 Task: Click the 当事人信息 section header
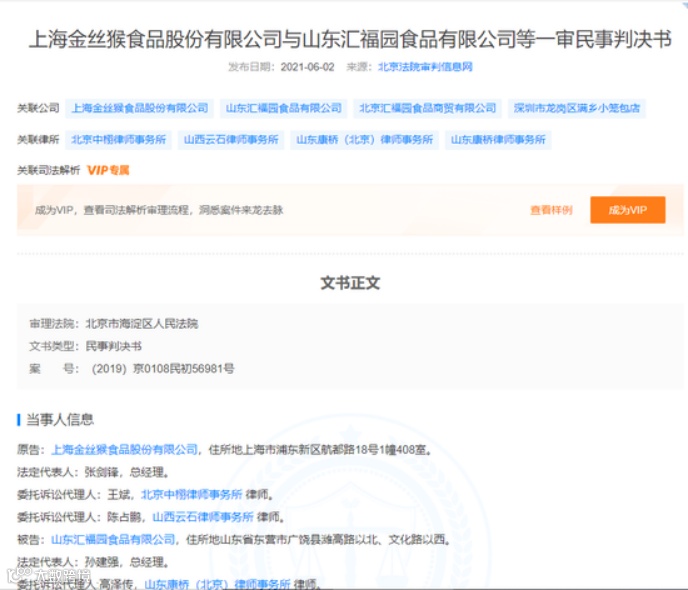point(60,420)
